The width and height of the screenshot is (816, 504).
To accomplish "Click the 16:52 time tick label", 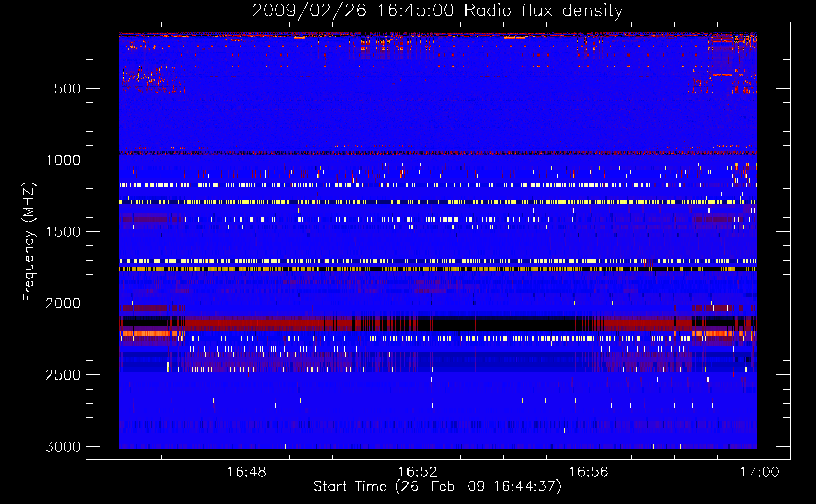I will point(418,472).
